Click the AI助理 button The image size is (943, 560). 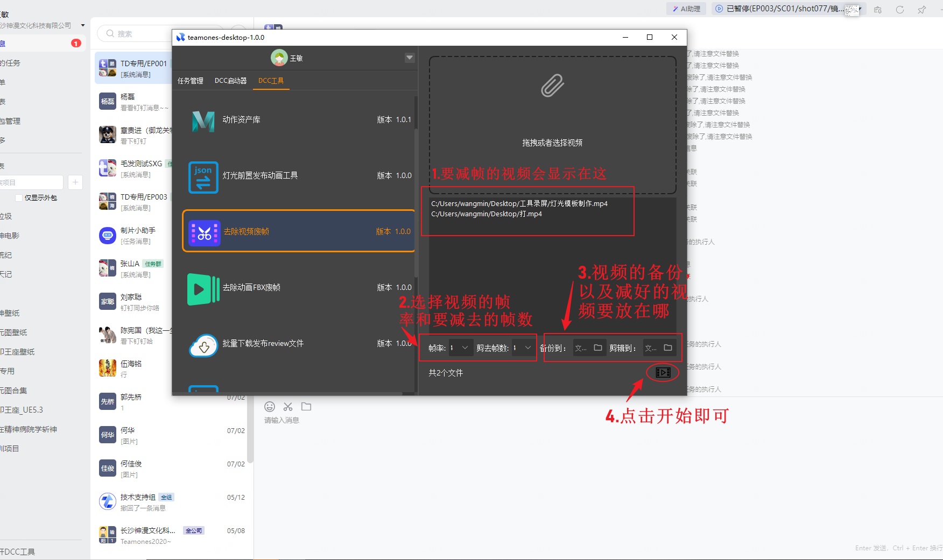click(686, 9)
